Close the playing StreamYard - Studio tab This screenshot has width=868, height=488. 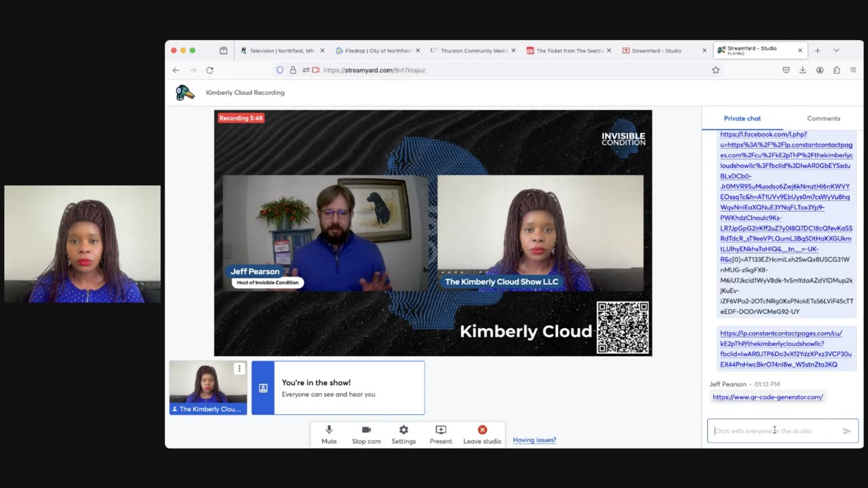point(800,50)
